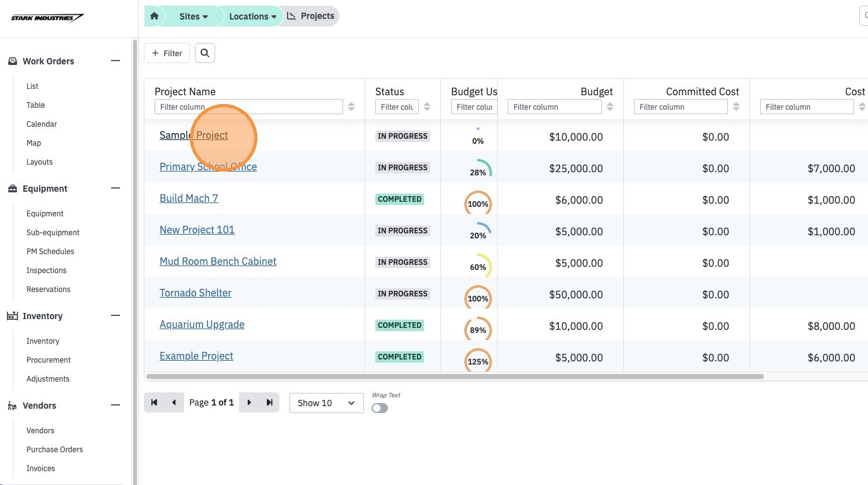The height and width of the screenshot is (485, 868).
Task: Open the Build Mach 7 project link
Action: point(189,198)
